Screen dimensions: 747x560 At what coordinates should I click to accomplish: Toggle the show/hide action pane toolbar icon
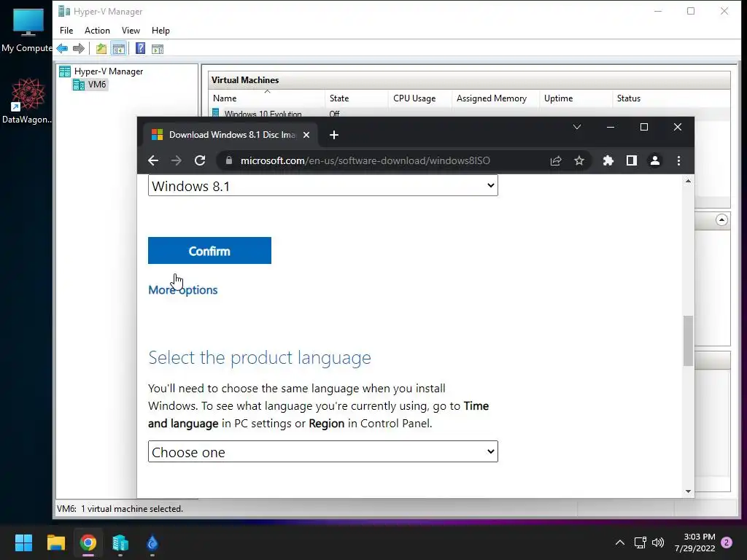[158, 49]
